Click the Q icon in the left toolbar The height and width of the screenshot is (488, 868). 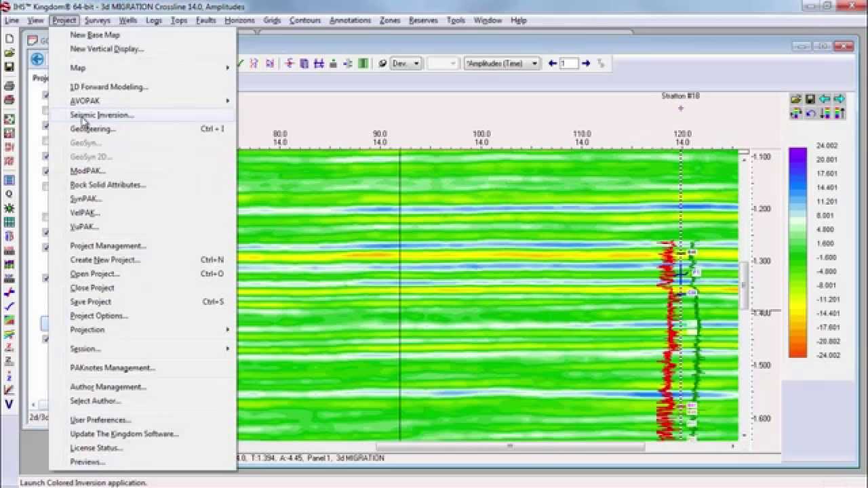coord(9,194)
